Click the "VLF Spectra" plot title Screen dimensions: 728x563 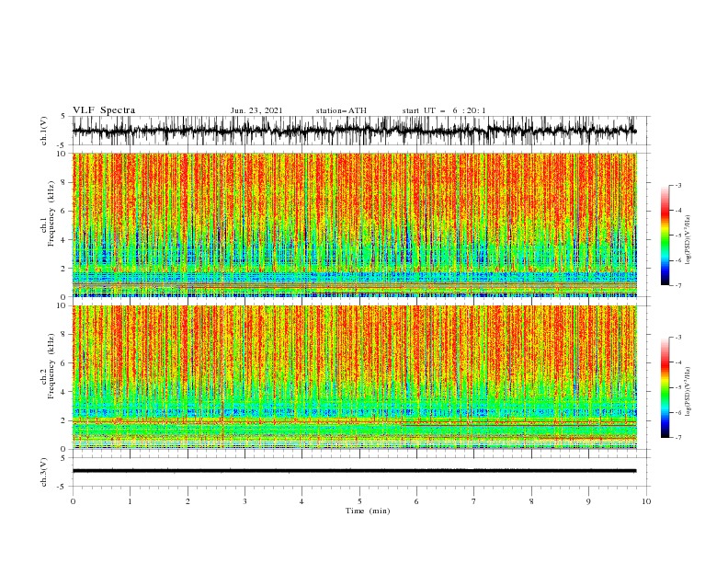[x=104, y=110]
